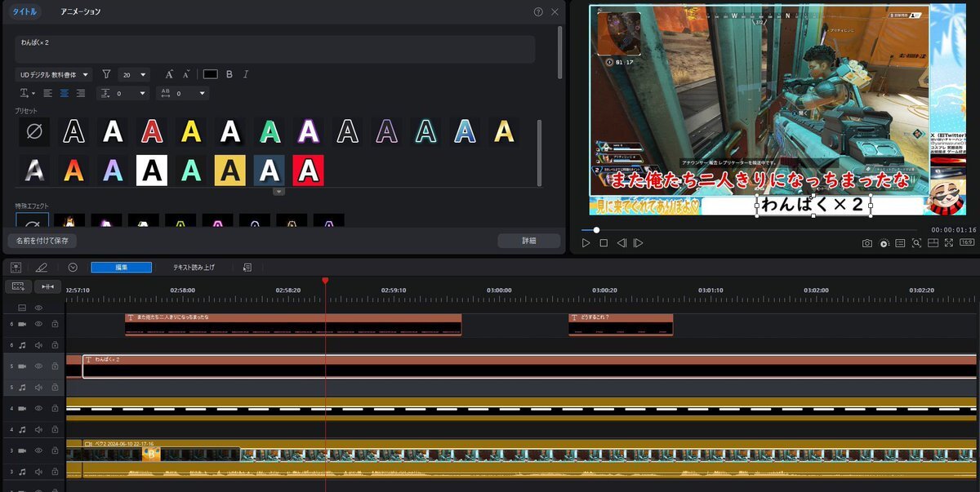Switch to the タイトル tab
The height and width of the screenshot is (492, 980).
pyautogui.click(x=24, y=12)
